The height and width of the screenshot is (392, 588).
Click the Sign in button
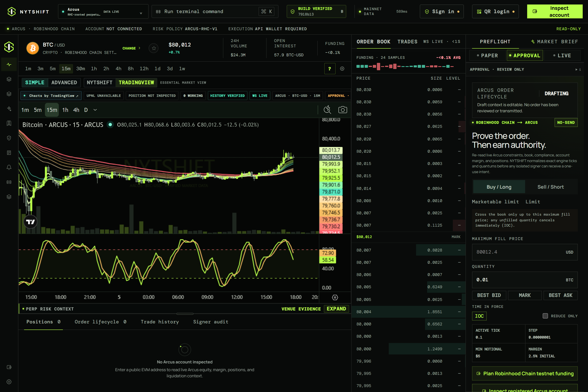pos(442,11)
